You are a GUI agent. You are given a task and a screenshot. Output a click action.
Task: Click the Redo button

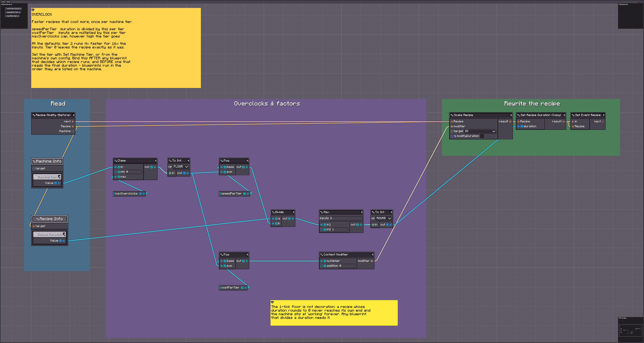(x=8, y=2)
